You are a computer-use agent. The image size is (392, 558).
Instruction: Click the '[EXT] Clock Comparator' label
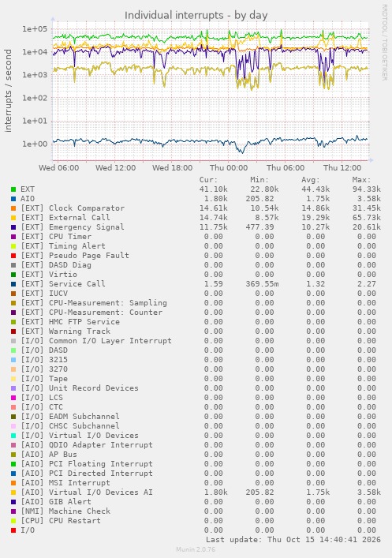pyautogui.click(x=73, y=208)
